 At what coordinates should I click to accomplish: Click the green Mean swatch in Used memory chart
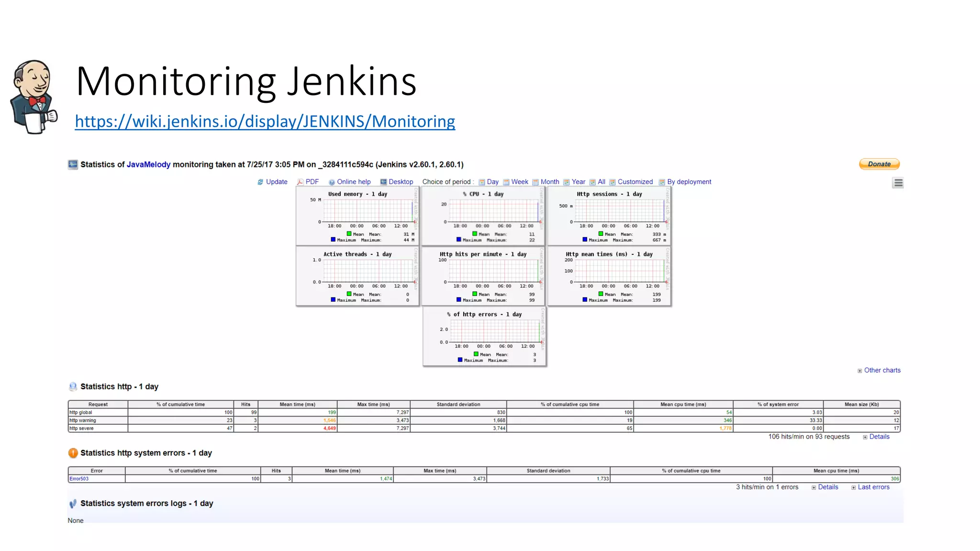[349, 234]
